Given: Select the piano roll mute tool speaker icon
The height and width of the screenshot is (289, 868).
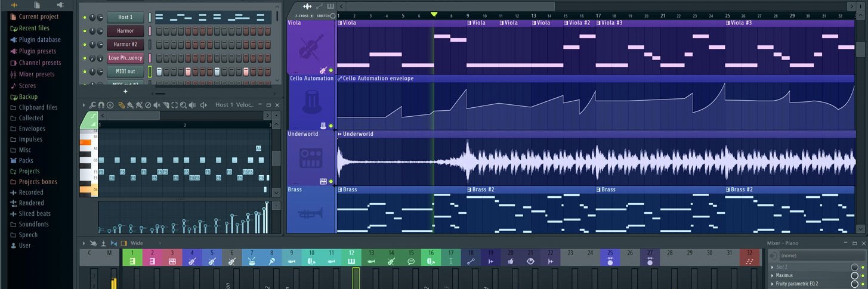Looking at the screenshot, I should (157, 105).
